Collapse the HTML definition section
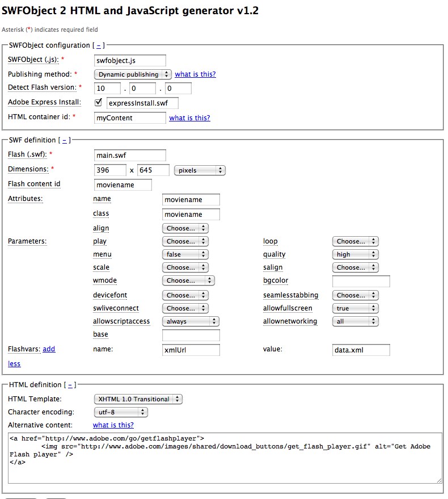This screenshot has width=448, height=499. pyautogui.click(x=70, y=385)
